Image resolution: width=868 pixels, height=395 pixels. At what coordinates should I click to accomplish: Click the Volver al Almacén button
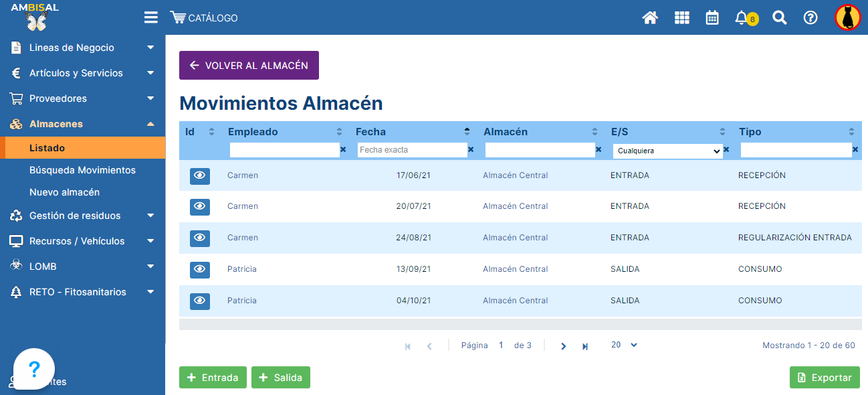click(249, 66)
